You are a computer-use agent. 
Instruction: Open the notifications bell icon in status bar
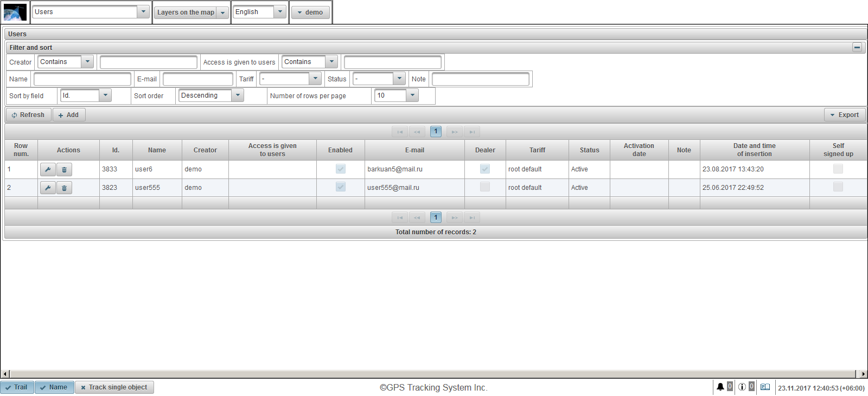coord(720,387)
